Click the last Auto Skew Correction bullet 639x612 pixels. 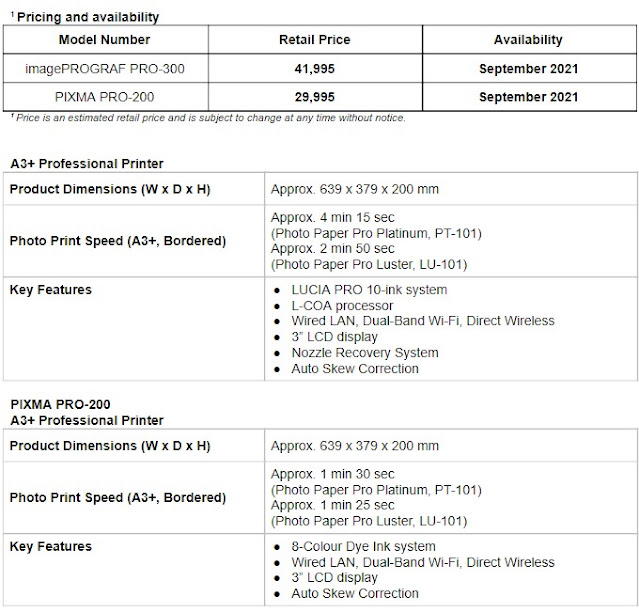355,593
